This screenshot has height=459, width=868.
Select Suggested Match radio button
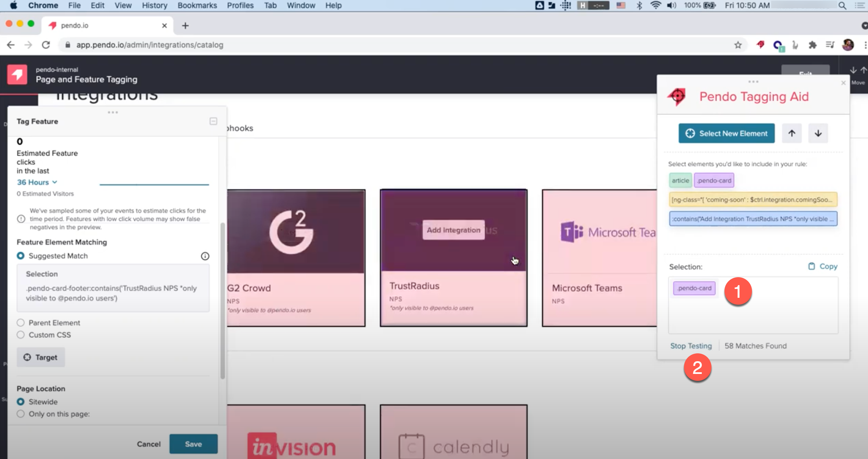(21, 256)
